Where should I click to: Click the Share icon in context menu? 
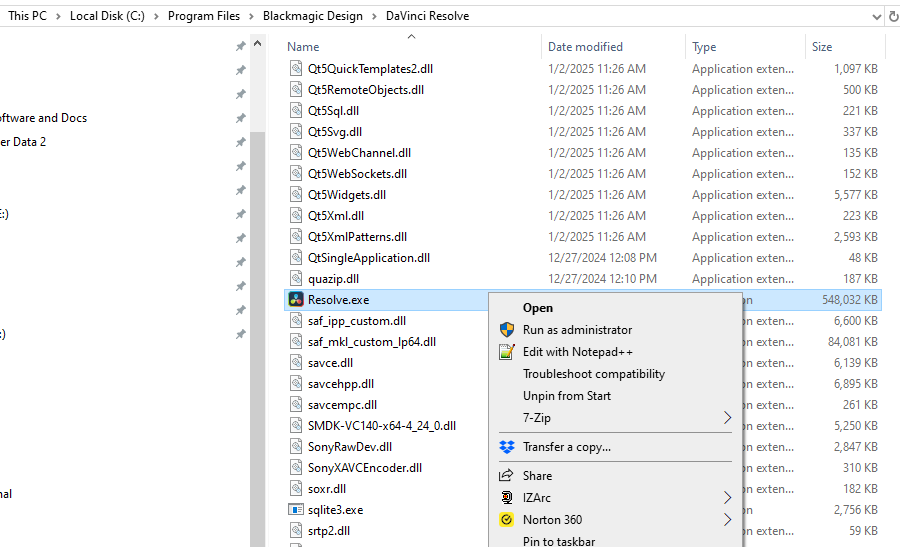(506, 475)
